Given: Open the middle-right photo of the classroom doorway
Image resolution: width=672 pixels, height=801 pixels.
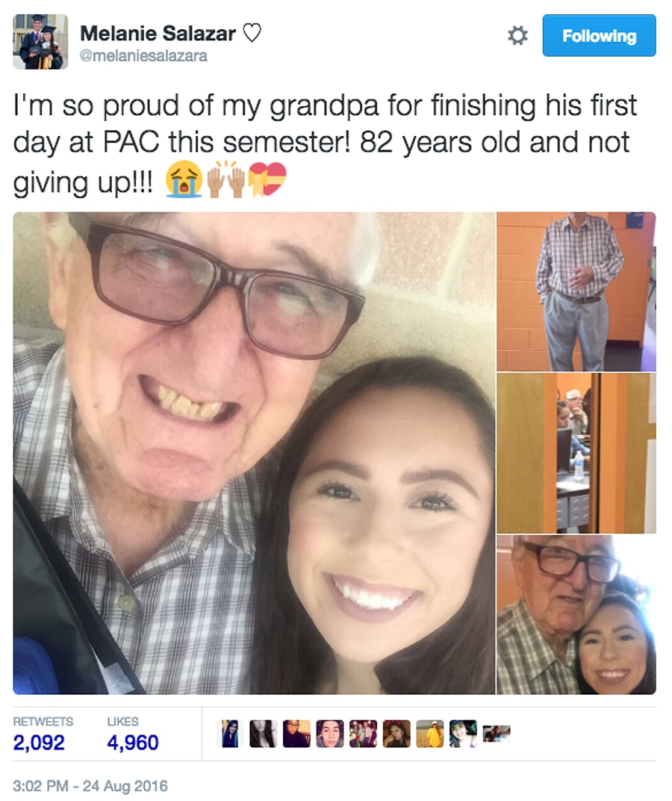Looking at the screenshot, I should [x=576, y=453].
